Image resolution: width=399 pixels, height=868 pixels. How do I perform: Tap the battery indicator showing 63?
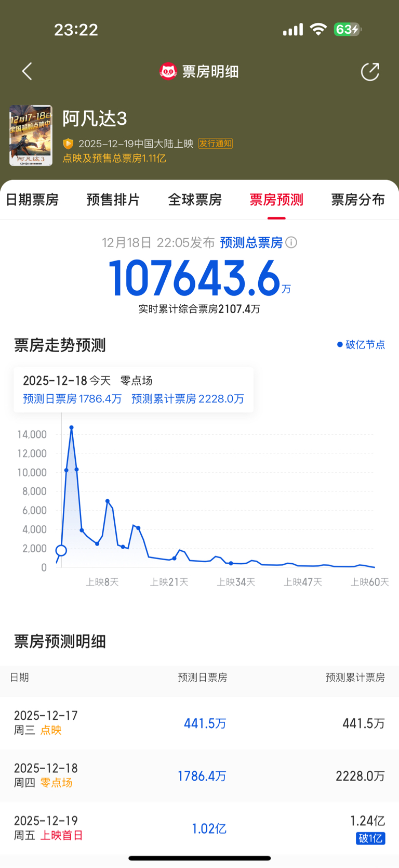pyautogui.click(x=348, y=29)
